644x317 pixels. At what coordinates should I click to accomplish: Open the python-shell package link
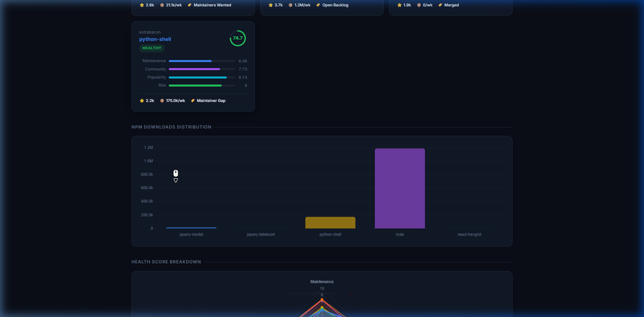[x=155, y=39]
